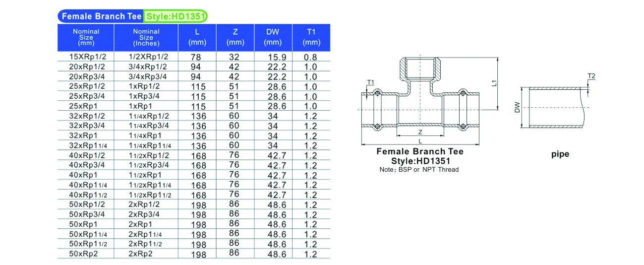Click the 2xRp3/4 inches cell
The width and height of the screenshot is (644, 265).
tap(145, 214)
